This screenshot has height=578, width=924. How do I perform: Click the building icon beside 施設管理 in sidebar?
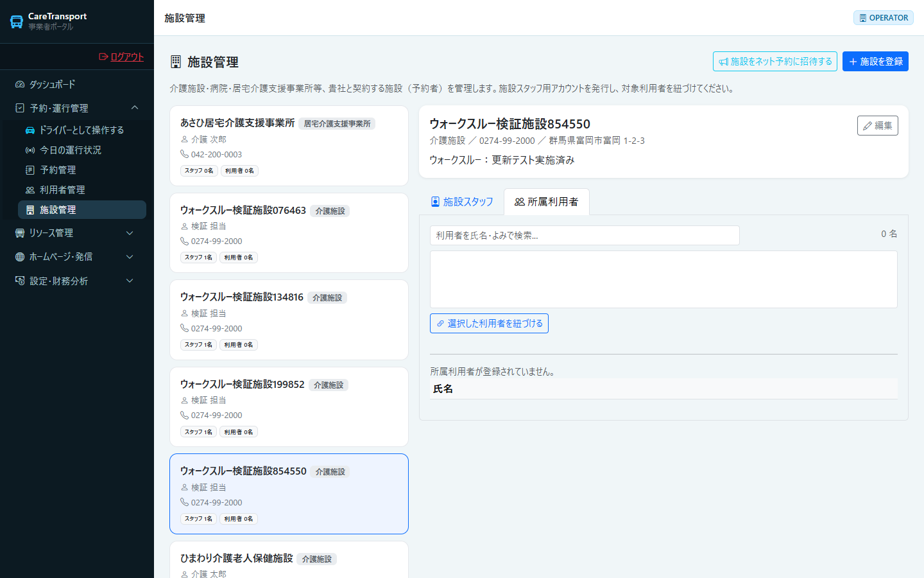coord(30,209)
